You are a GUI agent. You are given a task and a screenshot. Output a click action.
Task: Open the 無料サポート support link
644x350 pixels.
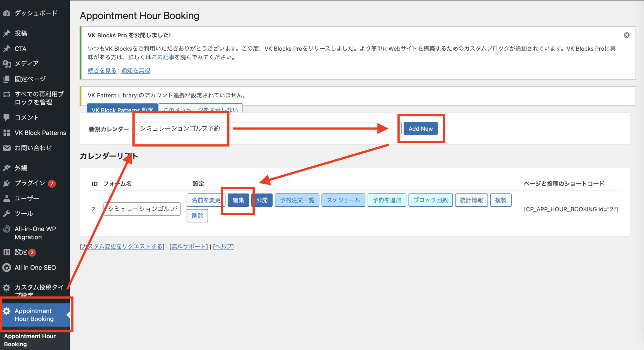pyautogui.click(x=188, y=246)
